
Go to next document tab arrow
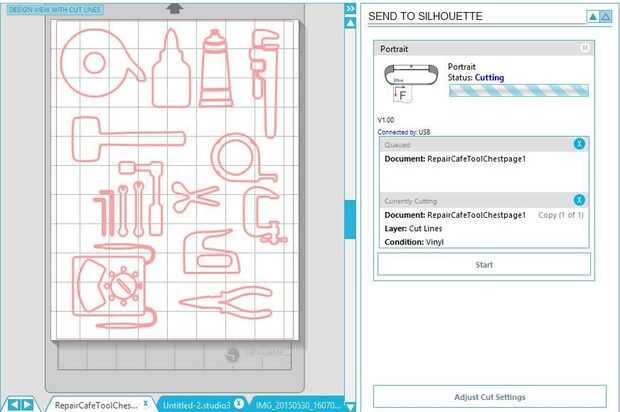[x=28, y=404]
